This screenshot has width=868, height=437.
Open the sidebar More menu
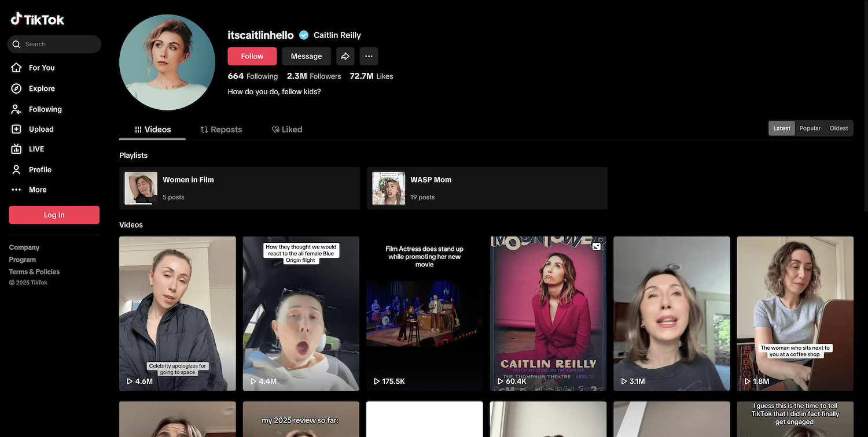pos(37,190)
